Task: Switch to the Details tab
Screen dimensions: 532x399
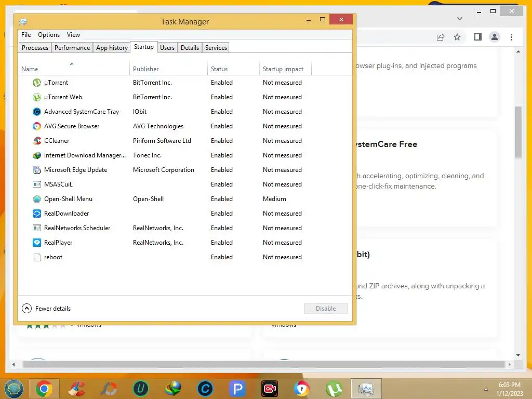Action: coord(190,47)
